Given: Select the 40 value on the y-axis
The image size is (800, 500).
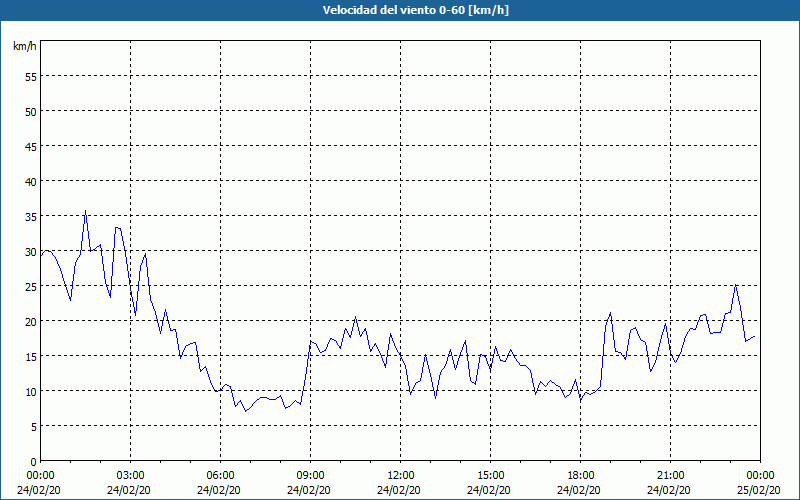Looking at the screenshot, I should (31, 182).
